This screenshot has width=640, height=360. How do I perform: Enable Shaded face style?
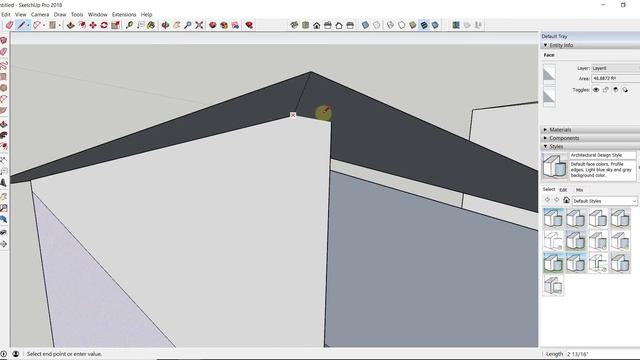[413, 25]
